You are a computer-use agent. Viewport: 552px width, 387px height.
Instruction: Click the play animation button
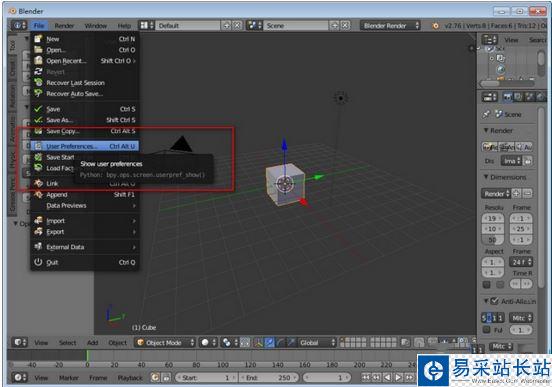[398, 377]
